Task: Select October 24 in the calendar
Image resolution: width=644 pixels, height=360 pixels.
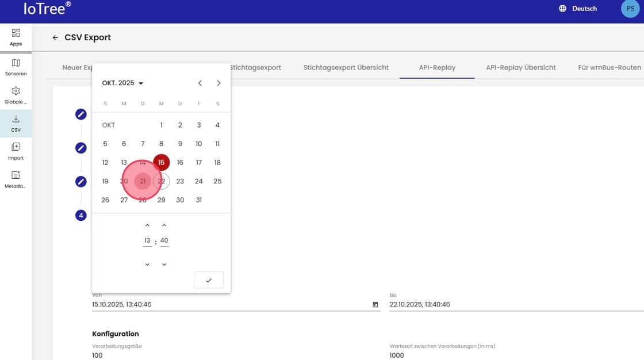Action: [x=198, y=181]
